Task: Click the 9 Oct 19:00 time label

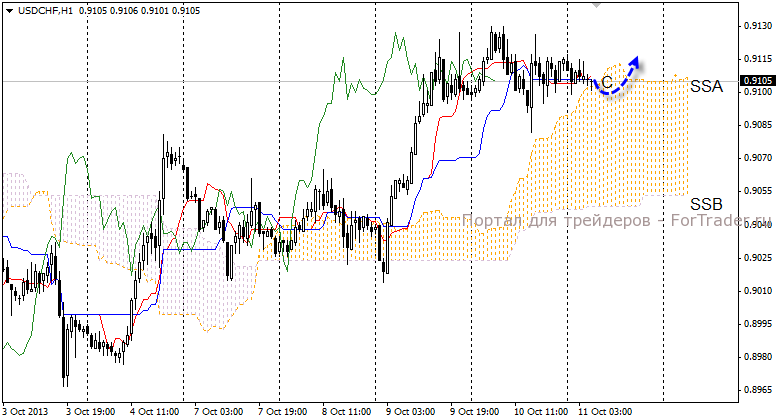Action: tap(474, 412)
